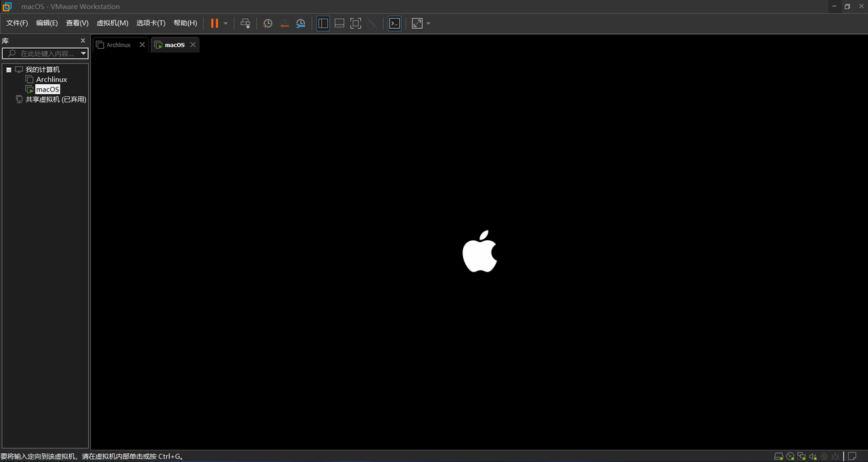Toggle the thumbnail bar view
Image resolution: width=868 pixels, height=462 pixels.
(x=339, y=23)
